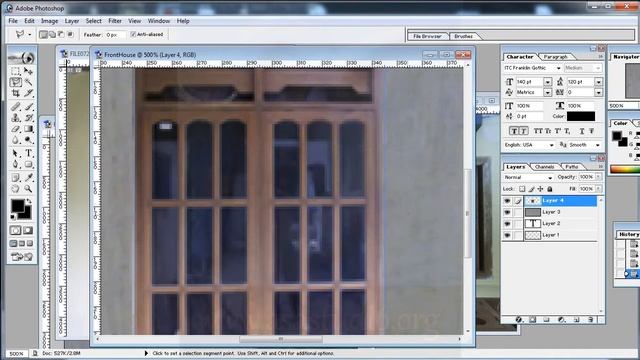This screenshot has width=640, height=360.
Task: Hide Layer 2 with its eye icon
Action: click(x=507, y=224)
